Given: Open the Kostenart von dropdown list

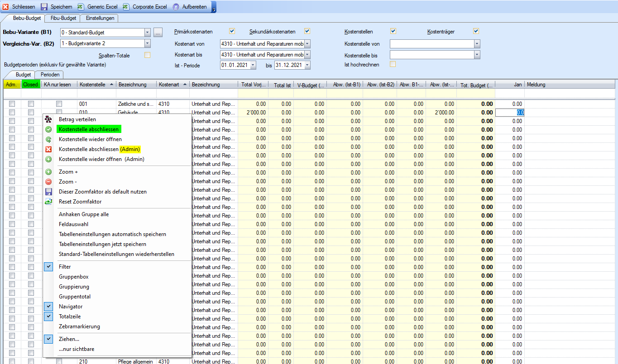Looking at the screenshot, I should pyautogui.click(x=307, y=44).
